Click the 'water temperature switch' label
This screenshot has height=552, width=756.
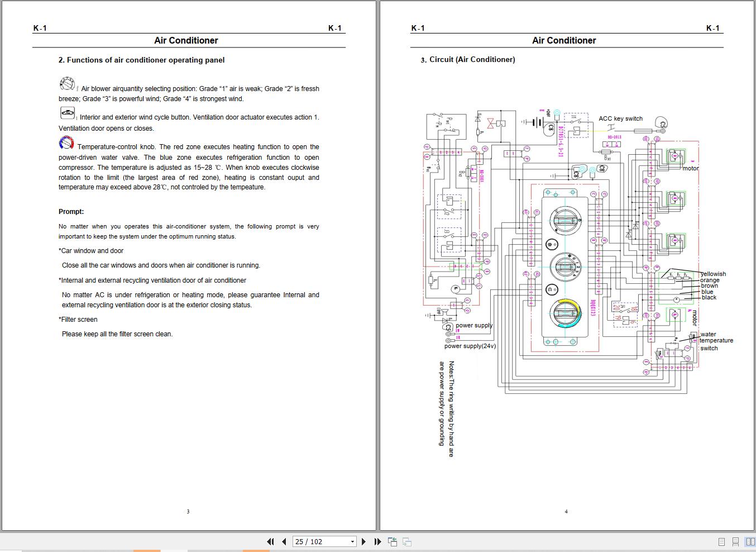(716, 341)
